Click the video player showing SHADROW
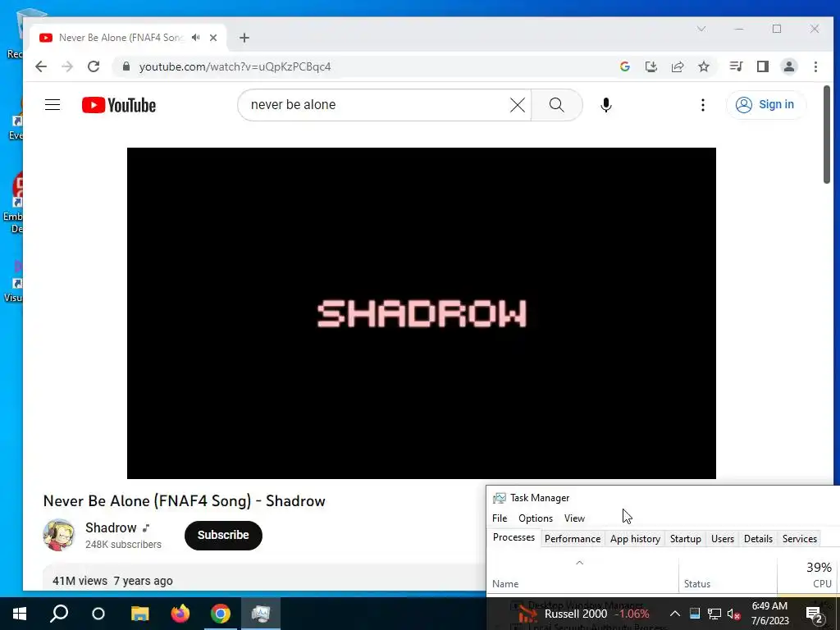The image size is (840, 630). click(x=421, y=313)
